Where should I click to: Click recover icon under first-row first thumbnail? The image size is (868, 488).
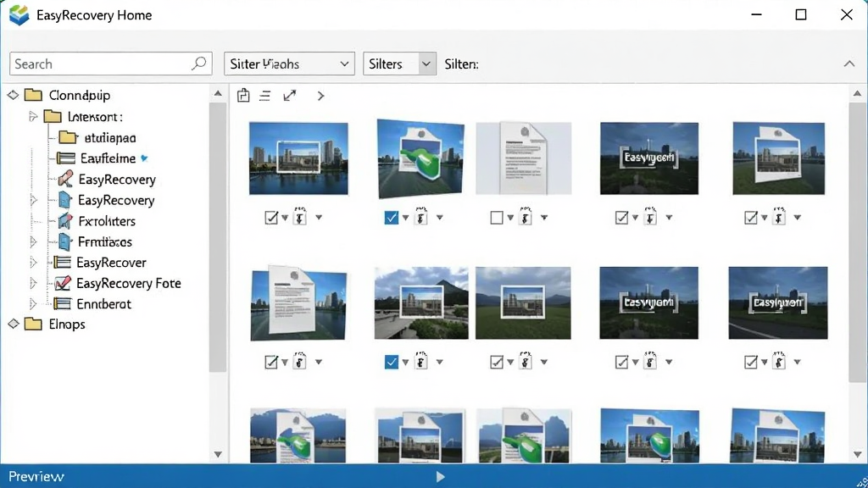point(300,216)
